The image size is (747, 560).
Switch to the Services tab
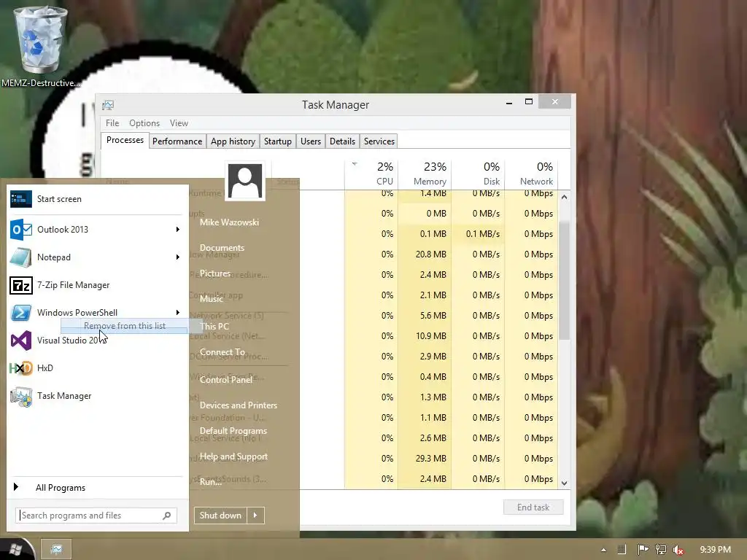(379, 141)
